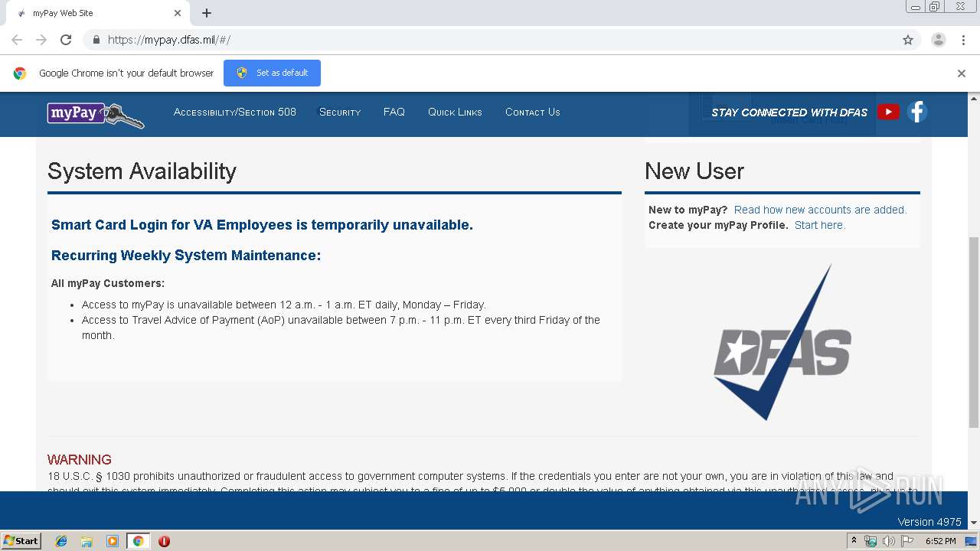The height and width of the screenshot is (551, 980).
Task: Open the Security menu item
Action: [340, 112]
